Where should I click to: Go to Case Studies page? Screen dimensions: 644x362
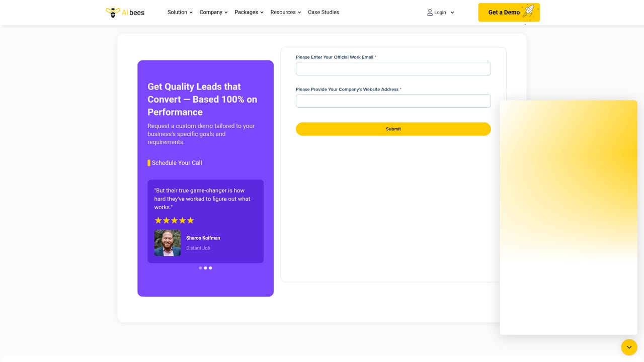(x=324, y=12)
